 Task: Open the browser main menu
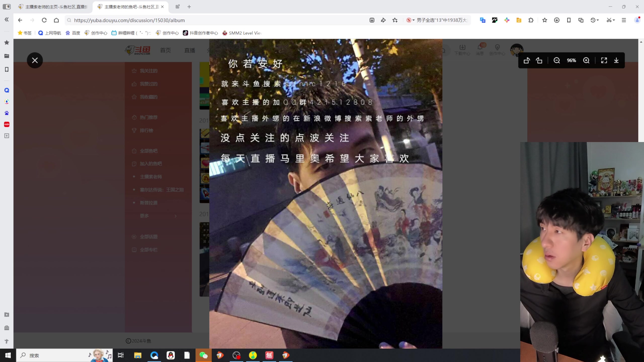click(x=624, y=20)
